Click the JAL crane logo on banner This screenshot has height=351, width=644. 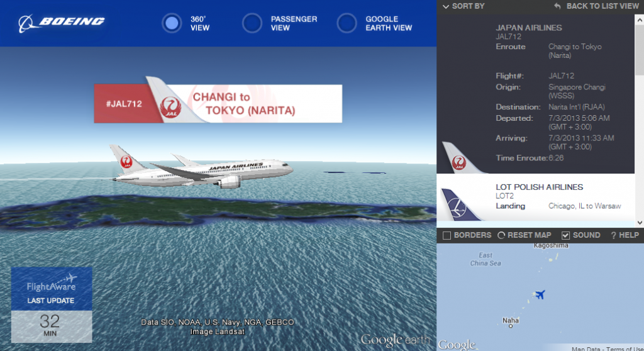click(171, 108)
